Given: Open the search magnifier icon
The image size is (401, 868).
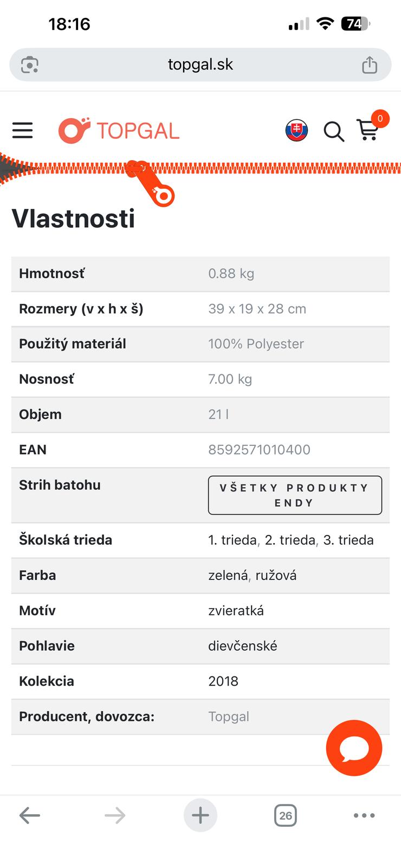Looking at the screenshot, I should click(x=334, y=131).
